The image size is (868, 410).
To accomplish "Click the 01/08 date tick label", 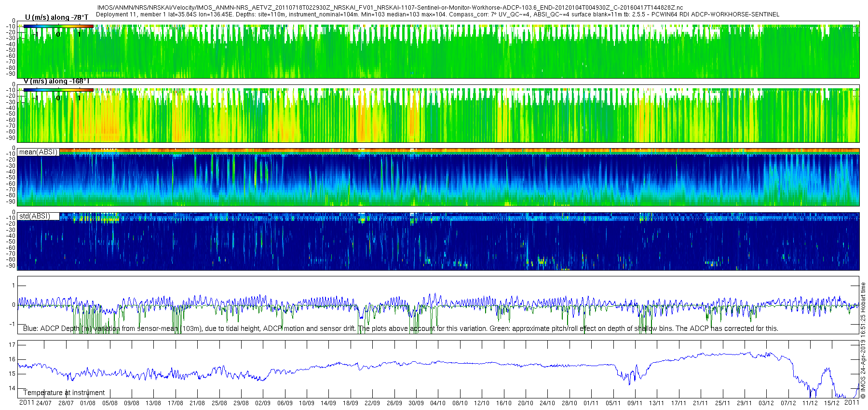I will [x=88, y=403].
